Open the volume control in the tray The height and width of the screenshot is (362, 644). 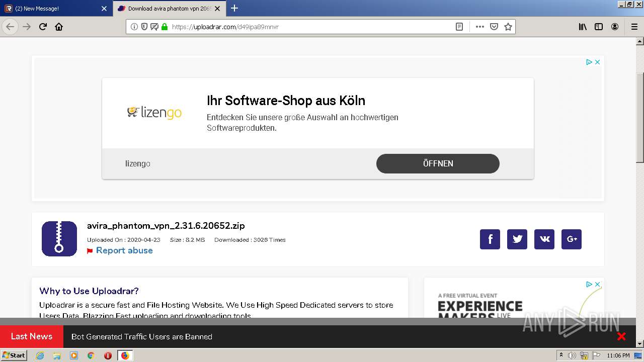point(572,355)
